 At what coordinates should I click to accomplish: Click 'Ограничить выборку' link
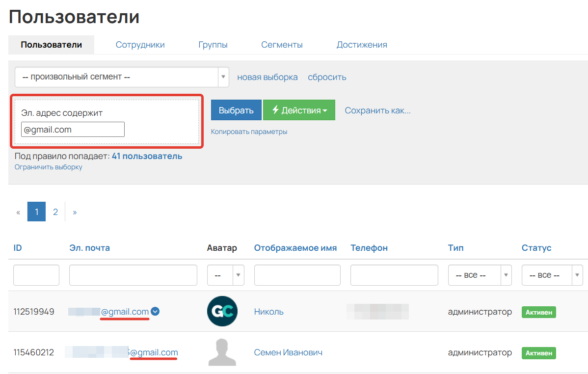click(48, 167)
